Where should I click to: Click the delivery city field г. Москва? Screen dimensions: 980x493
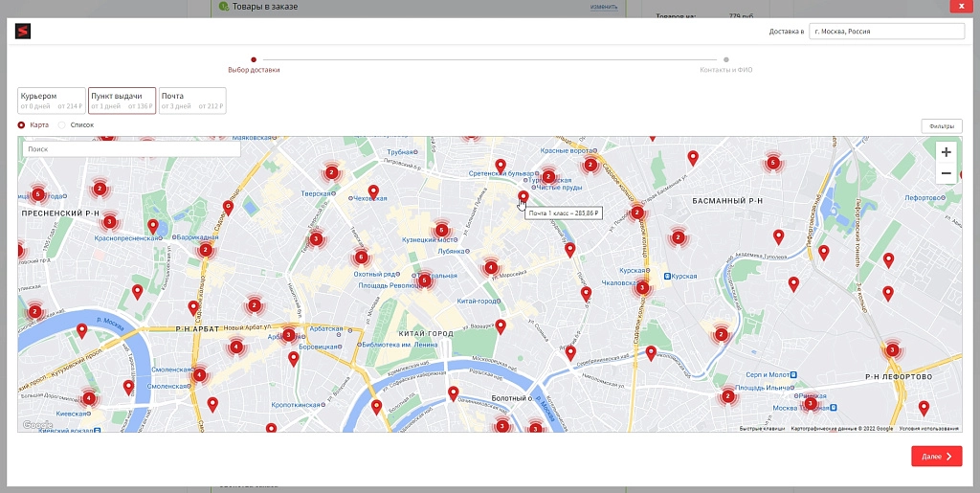887,32
